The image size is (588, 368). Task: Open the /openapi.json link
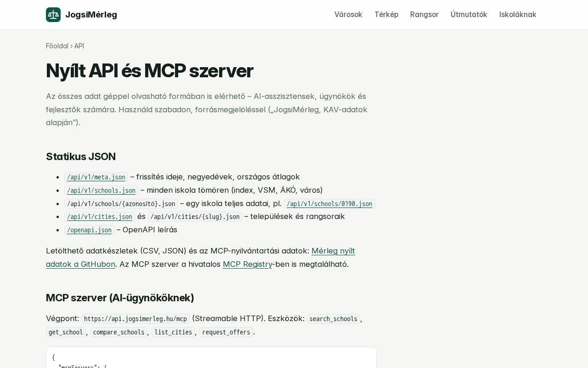coord(89,230)
